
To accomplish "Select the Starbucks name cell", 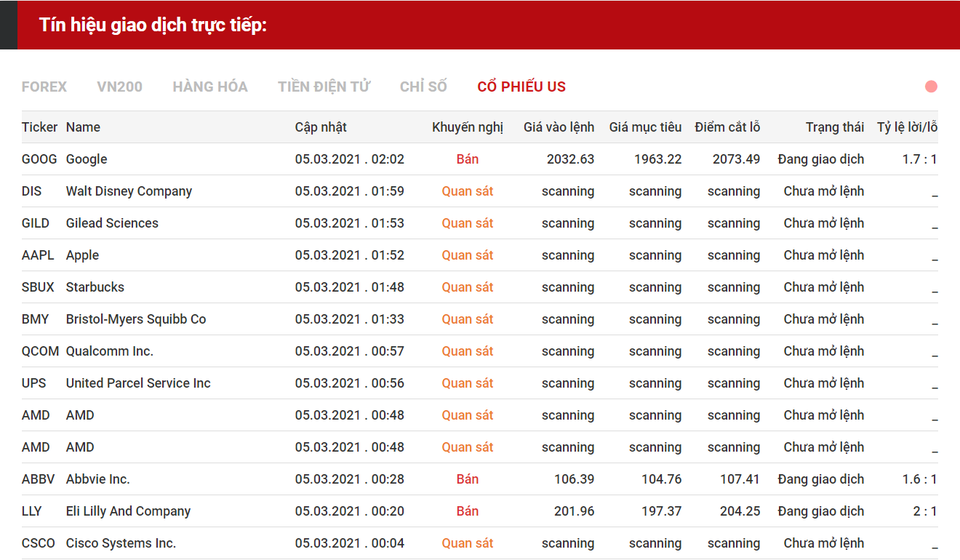I will pyautogui.click(x=95, y=287).
